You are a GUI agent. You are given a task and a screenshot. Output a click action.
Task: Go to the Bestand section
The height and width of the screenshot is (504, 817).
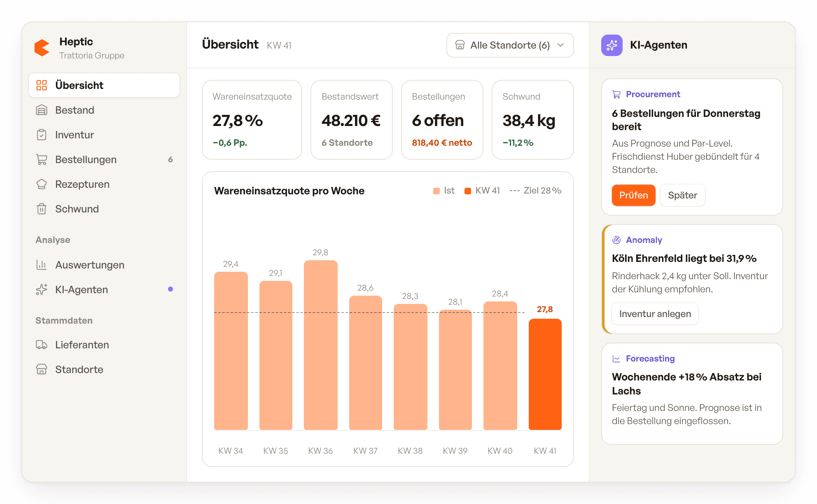click(104, 110)
